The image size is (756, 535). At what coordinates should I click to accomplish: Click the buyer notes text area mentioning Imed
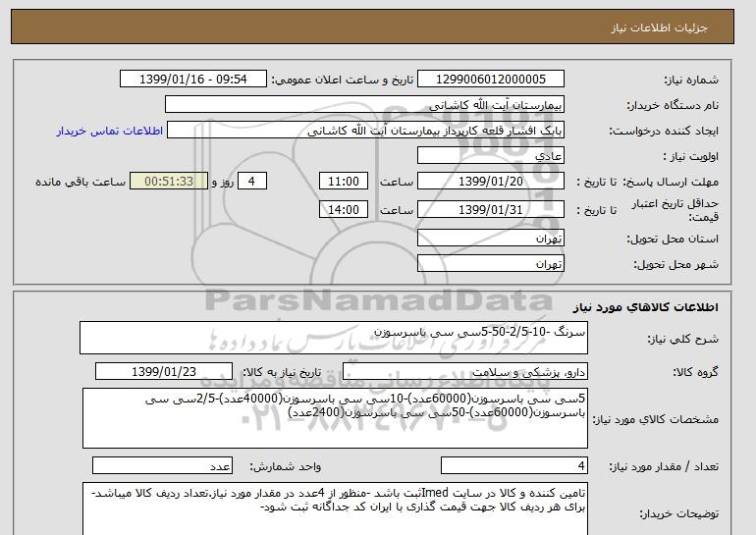[x=335, y=508]
